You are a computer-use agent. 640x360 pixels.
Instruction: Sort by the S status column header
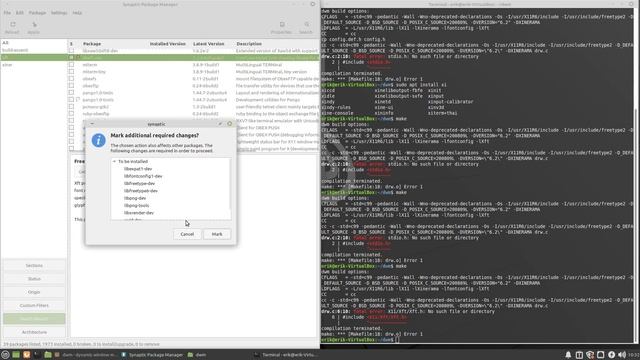click(x=71, y=44)
